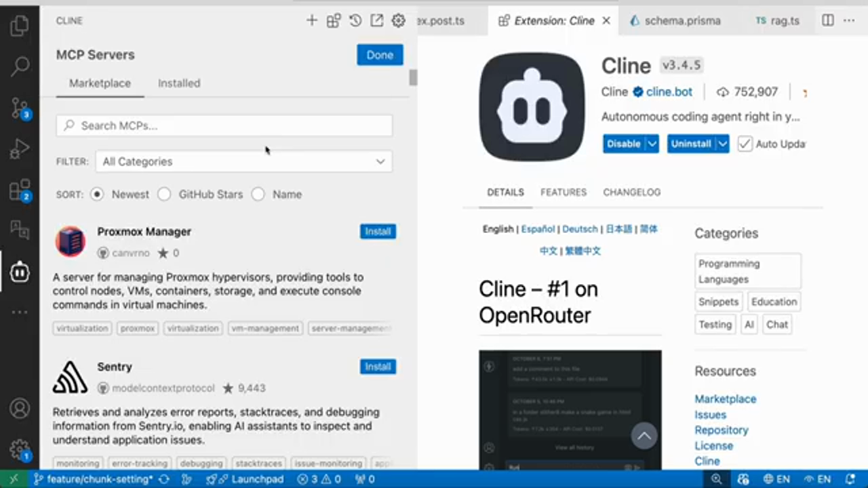Open the License resource link
Image resolution: width=868 pixels, height=488 pixels.
713,446
